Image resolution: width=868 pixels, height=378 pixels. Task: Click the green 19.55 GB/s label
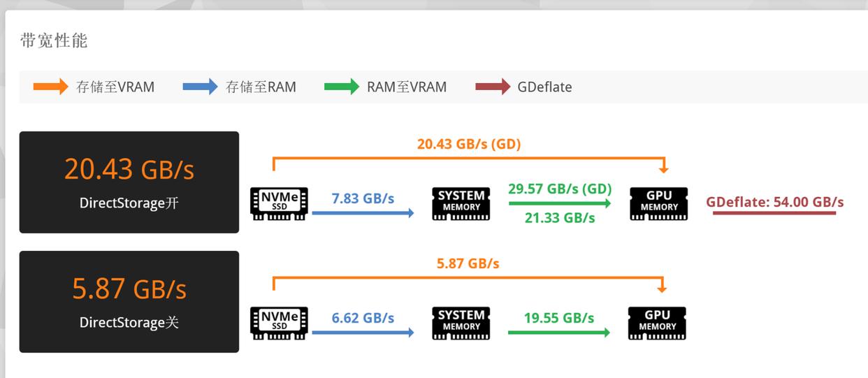[x=559, y=318]
